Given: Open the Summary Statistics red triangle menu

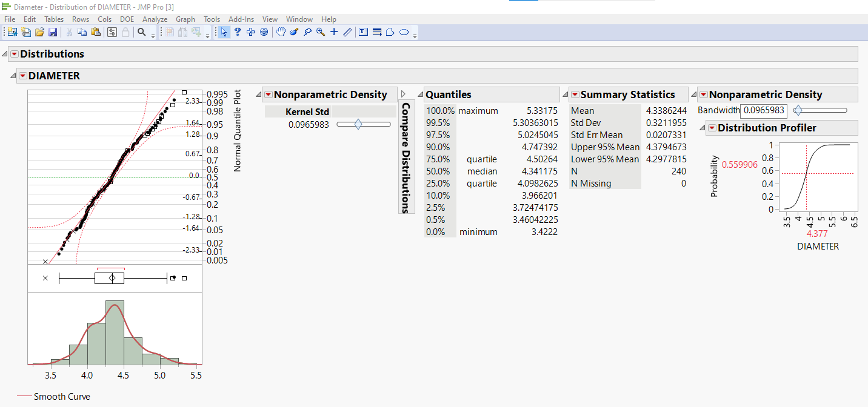Looking at the screenshot, I should point(574,94).
